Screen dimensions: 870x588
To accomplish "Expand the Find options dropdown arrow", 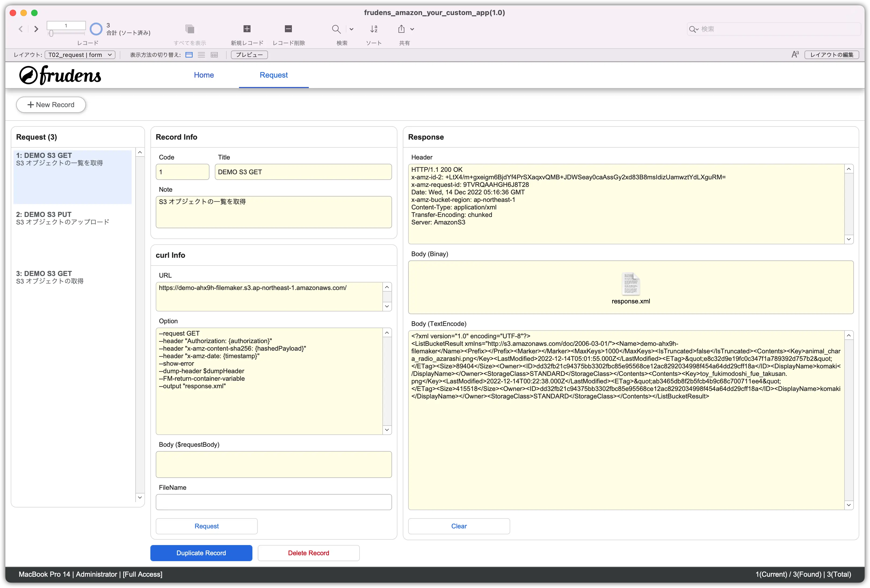I will click(x=351, y=29).
